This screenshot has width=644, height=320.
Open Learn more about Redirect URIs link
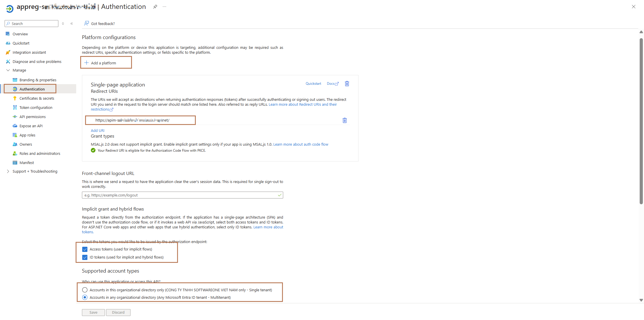[x=303, y=104]
